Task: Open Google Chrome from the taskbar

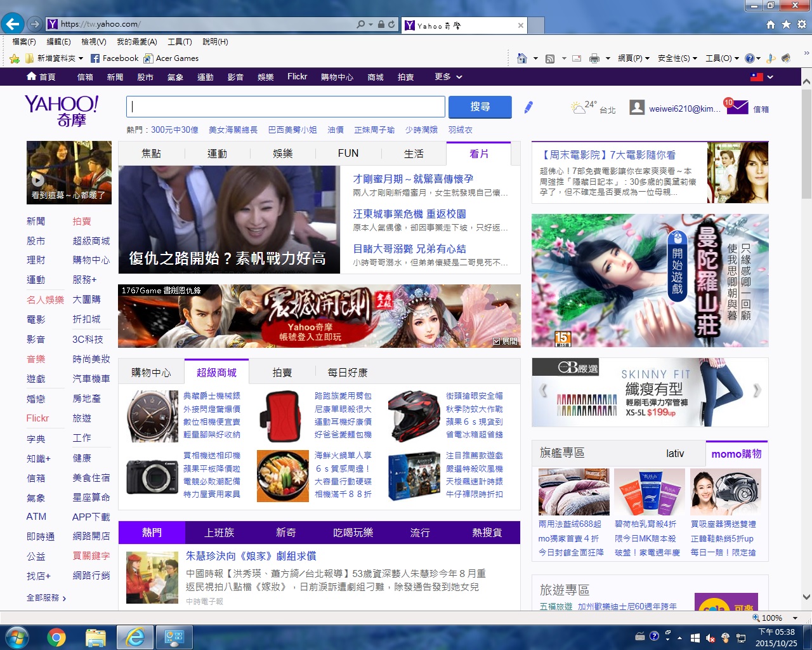Action: click(56, 637)
